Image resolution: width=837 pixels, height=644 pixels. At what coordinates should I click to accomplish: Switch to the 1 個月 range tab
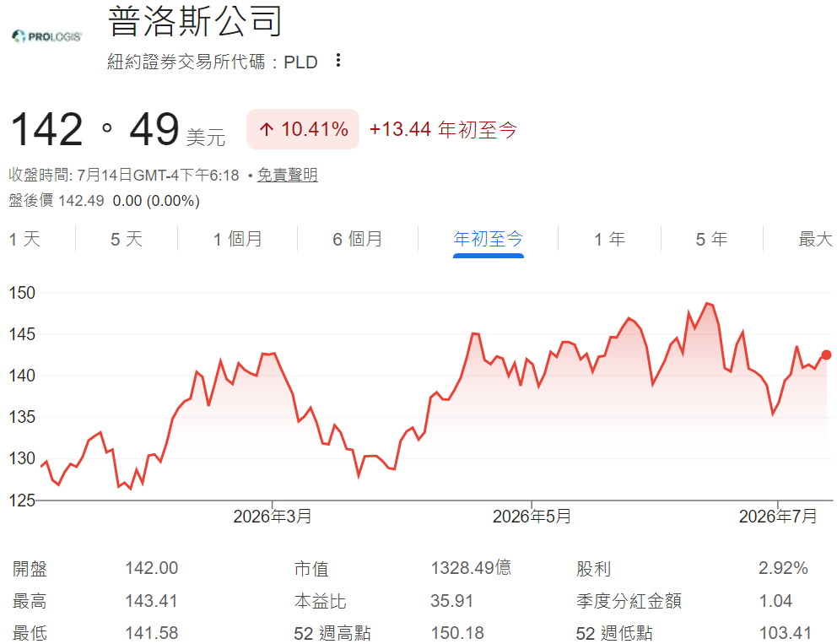coord(238,239)
